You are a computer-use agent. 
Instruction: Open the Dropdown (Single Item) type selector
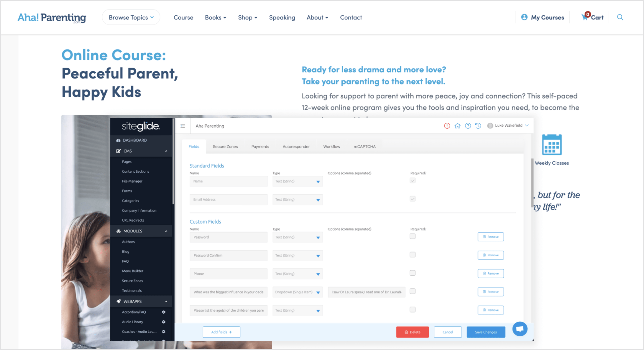298,292
